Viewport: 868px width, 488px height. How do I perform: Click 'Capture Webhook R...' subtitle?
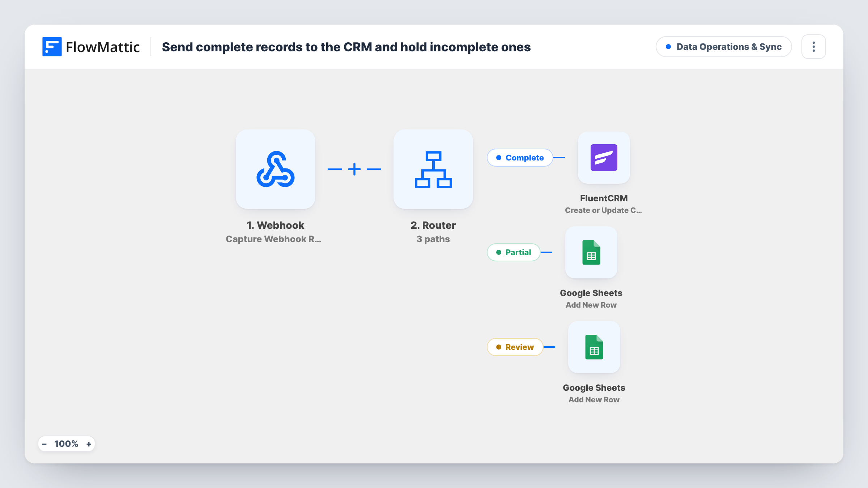click(273, 239)
